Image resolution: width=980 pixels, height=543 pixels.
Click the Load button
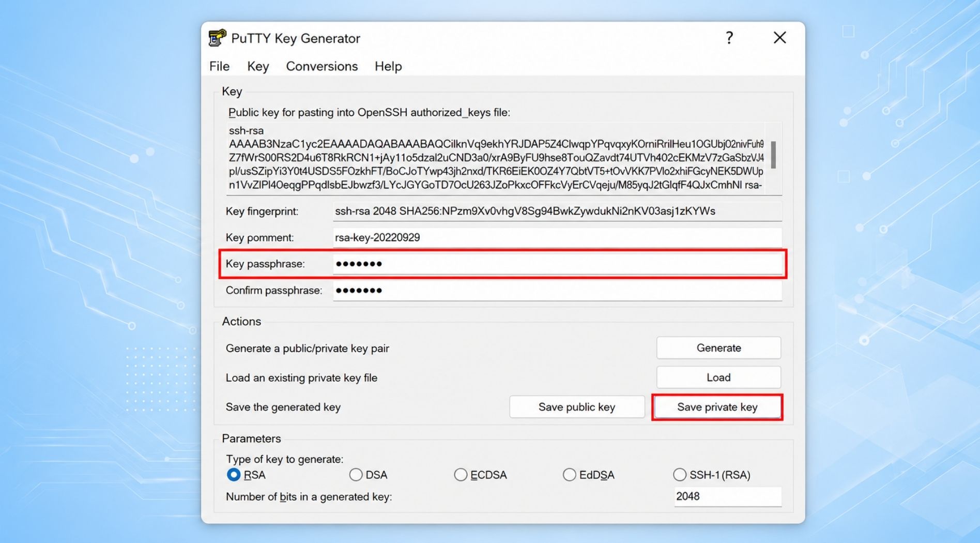[718, 378]
